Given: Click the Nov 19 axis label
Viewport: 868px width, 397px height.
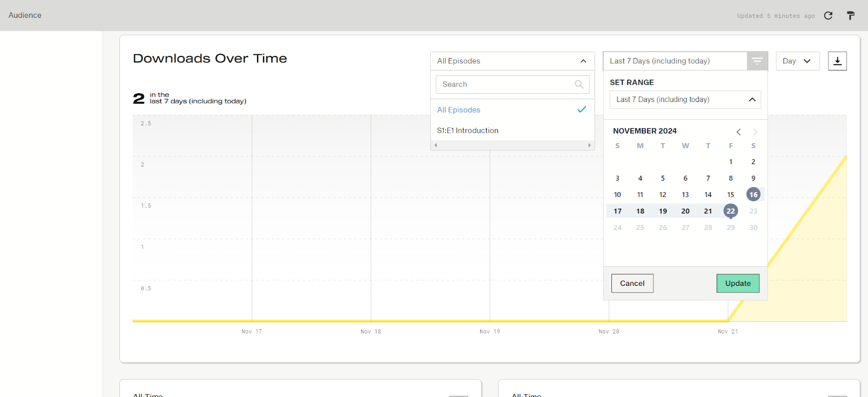Looking at the screenshot, I should click(x=490, y=331).
